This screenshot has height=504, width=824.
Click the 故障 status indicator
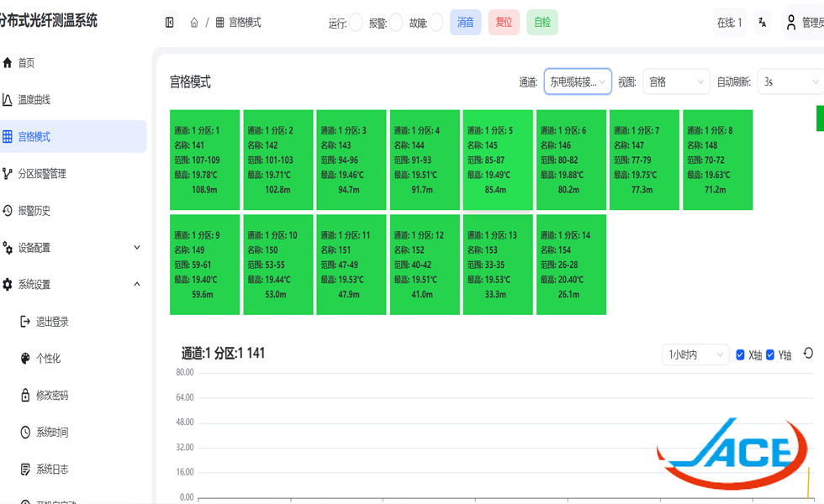click(x=436, y=23)
